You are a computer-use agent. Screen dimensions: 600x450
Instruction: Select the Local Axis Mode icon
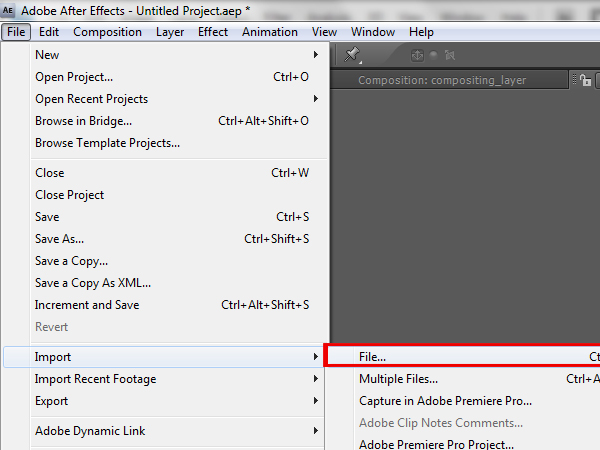(416, 55)
